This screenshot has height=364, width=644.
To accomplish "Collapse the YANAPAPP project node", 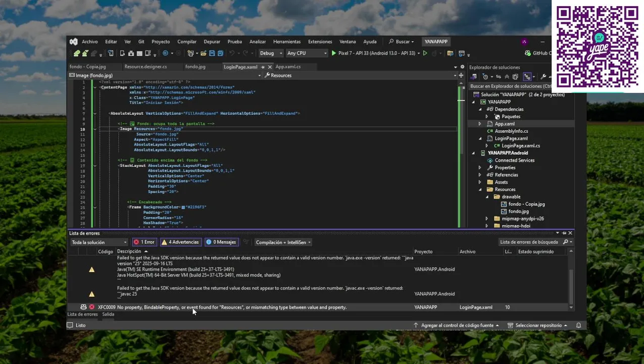I will pyautogui.click(x=473, y=102).
